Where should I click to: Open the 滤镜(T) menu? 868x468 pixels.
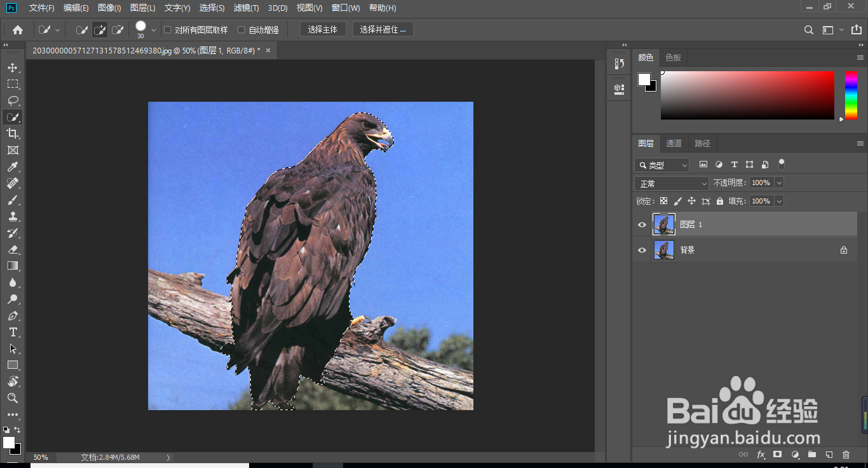(247, 8)
